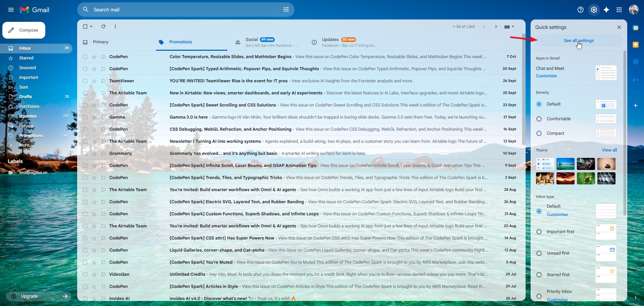
Task: Click the Refresh mail icon
Action: 103,27
